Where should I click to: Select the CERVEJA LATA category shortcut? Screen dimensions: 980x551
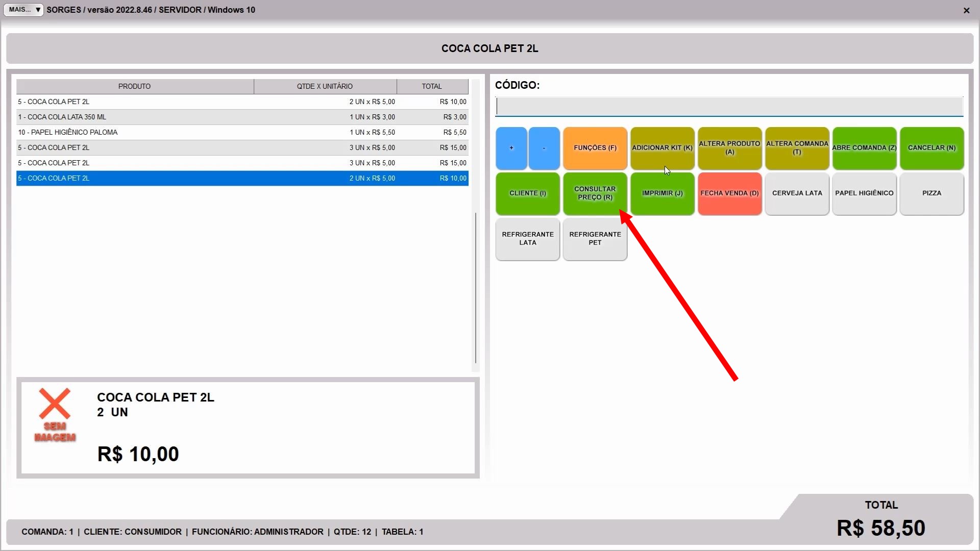click(797, 193)
